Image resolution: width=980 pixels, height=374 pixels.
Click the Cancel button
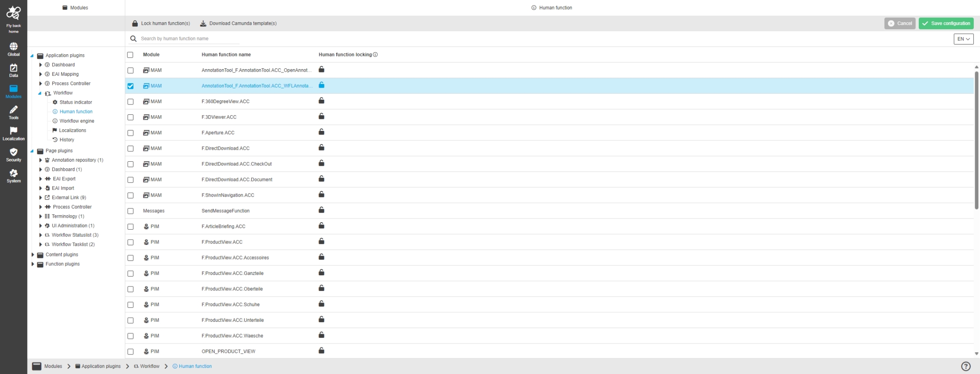click(x=900, y=23)
